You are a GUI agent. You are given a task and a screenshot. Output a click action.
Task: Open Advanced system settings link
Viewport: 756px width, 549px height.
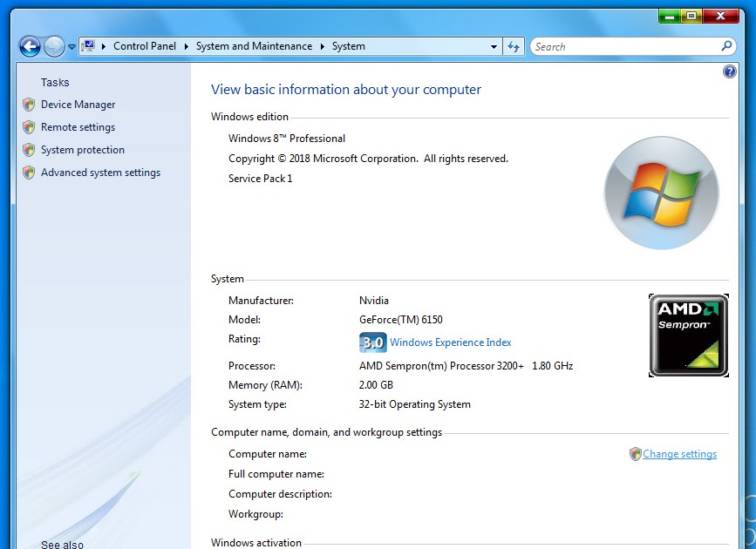tap(101, 173)
